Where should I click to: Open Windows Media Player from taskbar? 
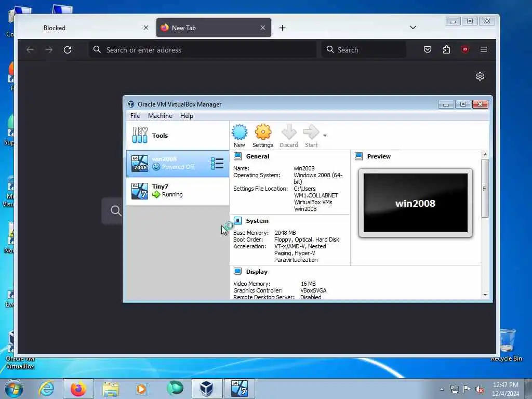[141, 389]
